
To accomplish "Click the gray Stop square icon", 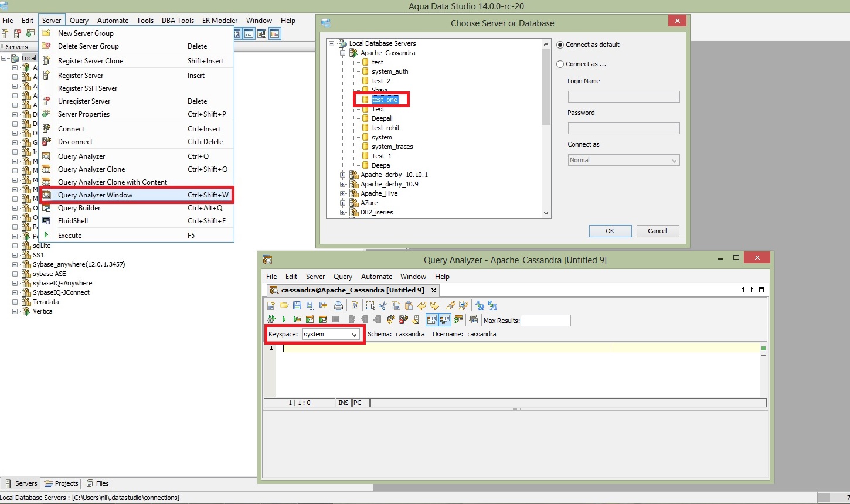I will 335,319.
